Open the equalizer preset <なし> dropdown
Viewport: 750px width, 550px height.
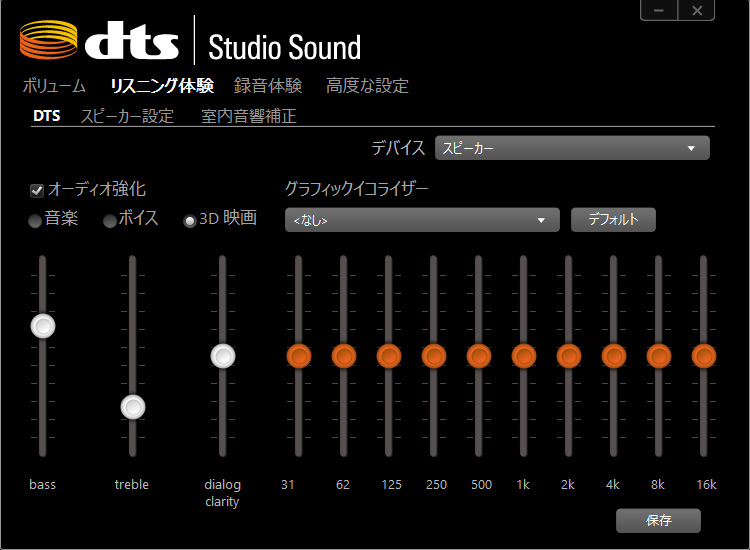(x=422, y=220)
